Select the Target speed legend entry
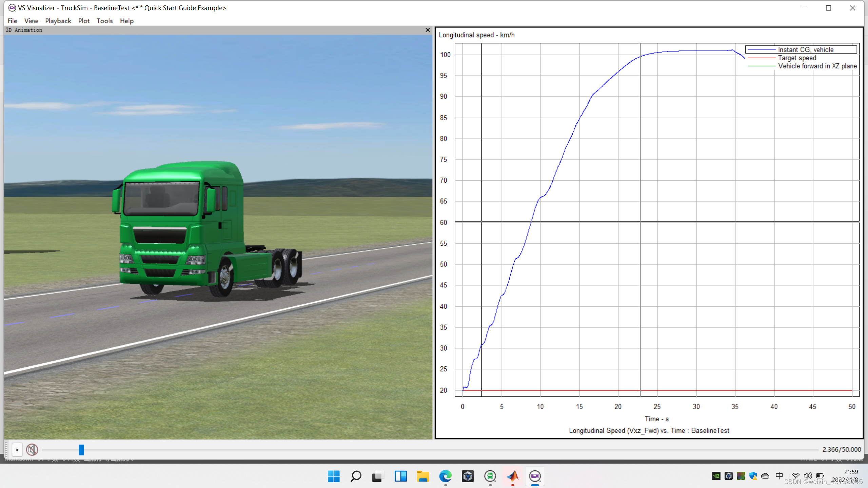The width and height of the screenshot is (868, 488). click(x=797, y=58)
